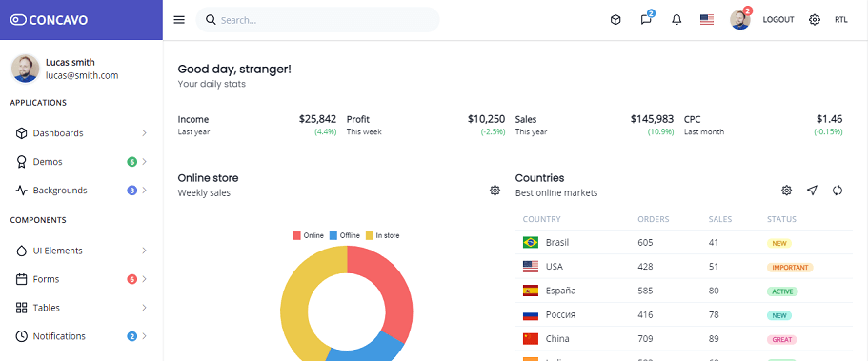This screenshot has height=361, width=868.
Task: Open the UI Elements menu item
Action: coord(81,251)
